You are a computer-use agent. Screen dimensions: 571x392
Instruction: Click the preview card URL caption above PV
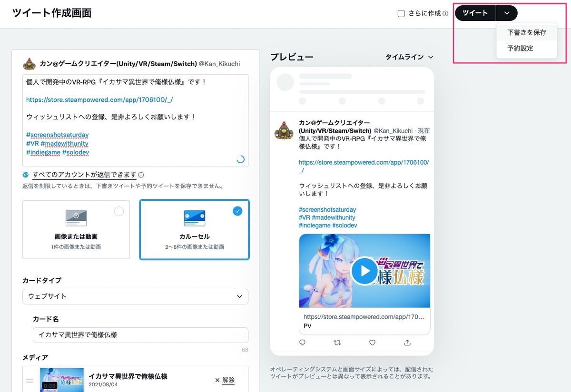pos(364,316)
